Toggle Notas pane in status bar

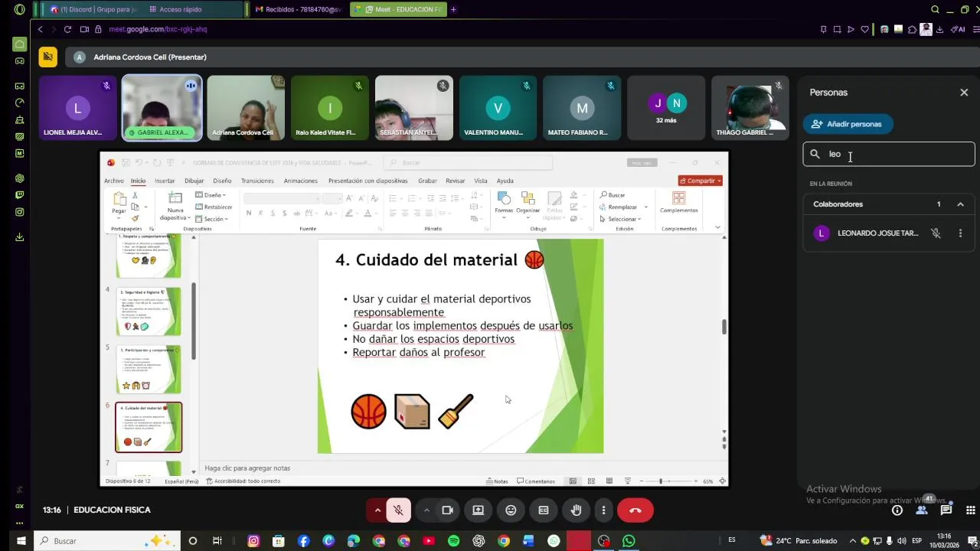tap(497, 481)
